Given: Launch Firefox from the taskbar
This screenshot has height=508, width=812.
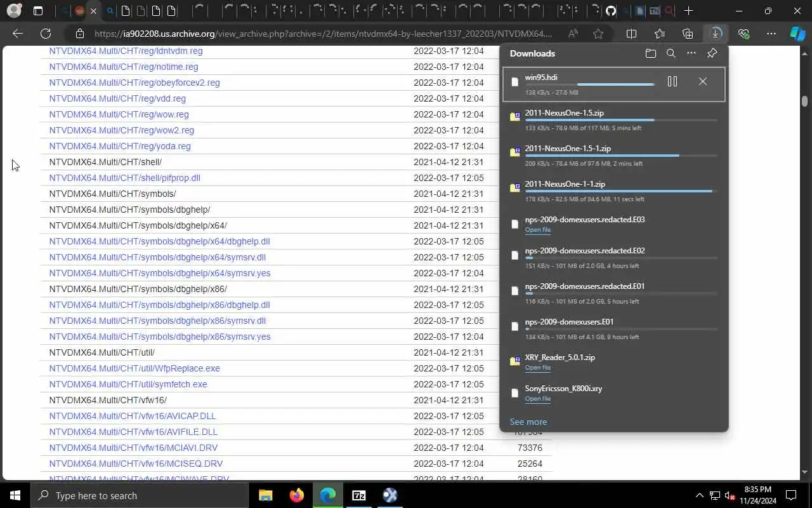Looking at the screenshot, I should pos(296,495).
